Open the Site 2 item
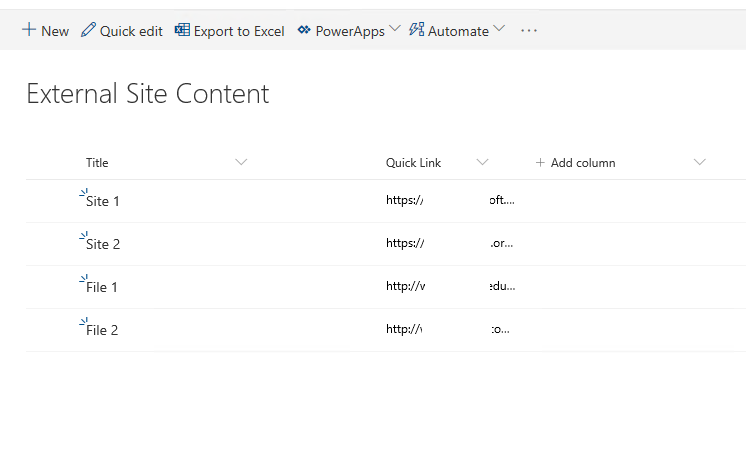 coord(103,244)
